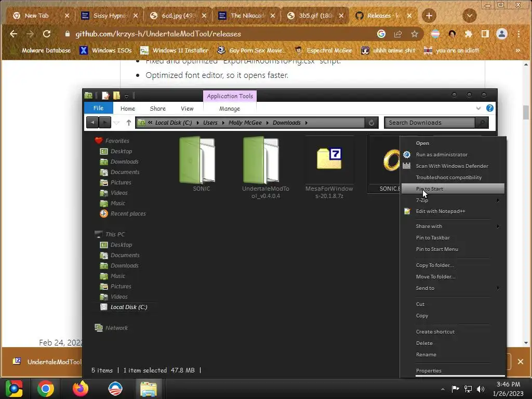Image resolution: width=532 pixels, height=399 pixels.
Task: Expand the 7-Zip submenu
Action: 453,200
